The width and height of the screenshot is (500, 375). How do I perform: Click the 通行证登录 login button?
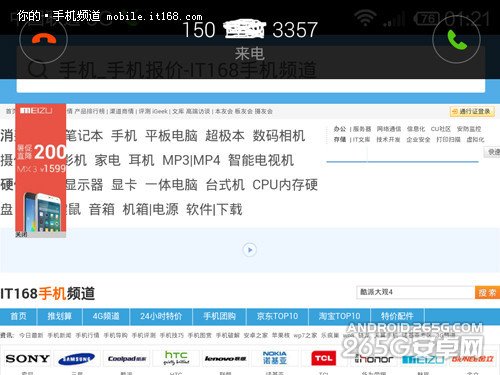click(472, 112)
